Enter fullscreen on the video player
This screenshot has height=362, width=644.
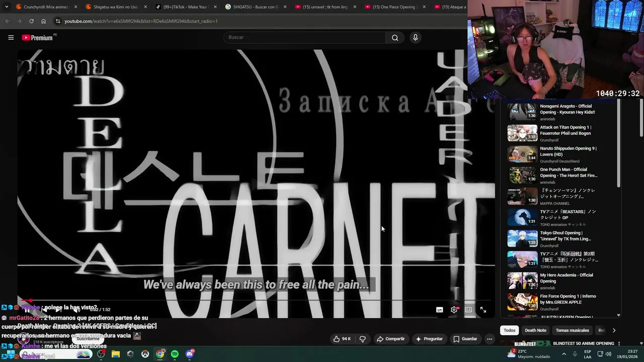tap(483, 310)
